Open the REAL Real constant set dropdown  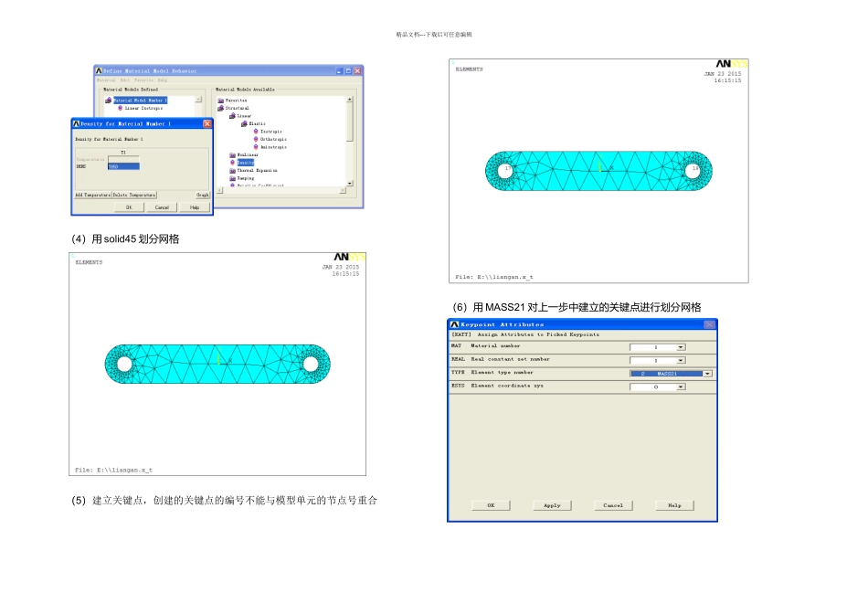pyautogui.click(x=680, y=361)
